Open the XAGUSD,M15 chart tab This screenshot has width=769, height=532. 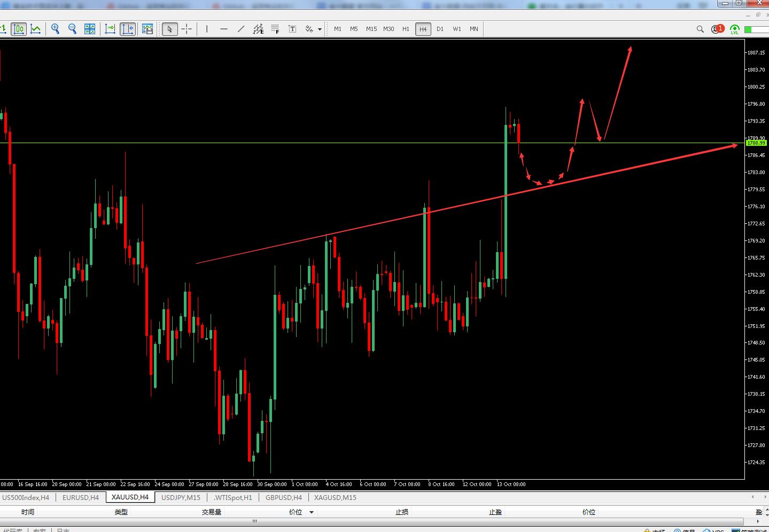[335, 498]
